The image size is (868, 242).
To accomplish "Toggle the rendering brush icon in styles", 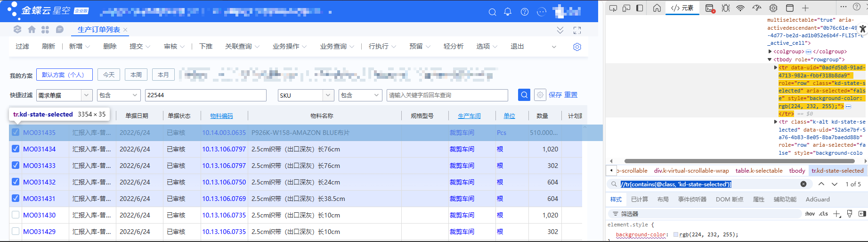I will 850,214.
